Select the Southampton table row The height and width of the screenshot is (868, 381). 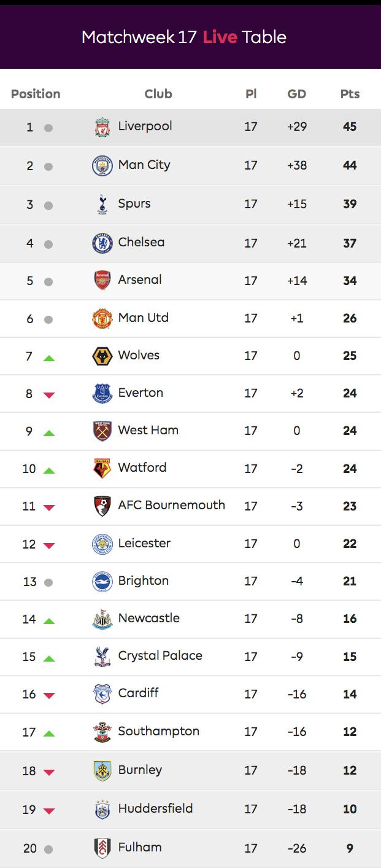coord(190,732)
